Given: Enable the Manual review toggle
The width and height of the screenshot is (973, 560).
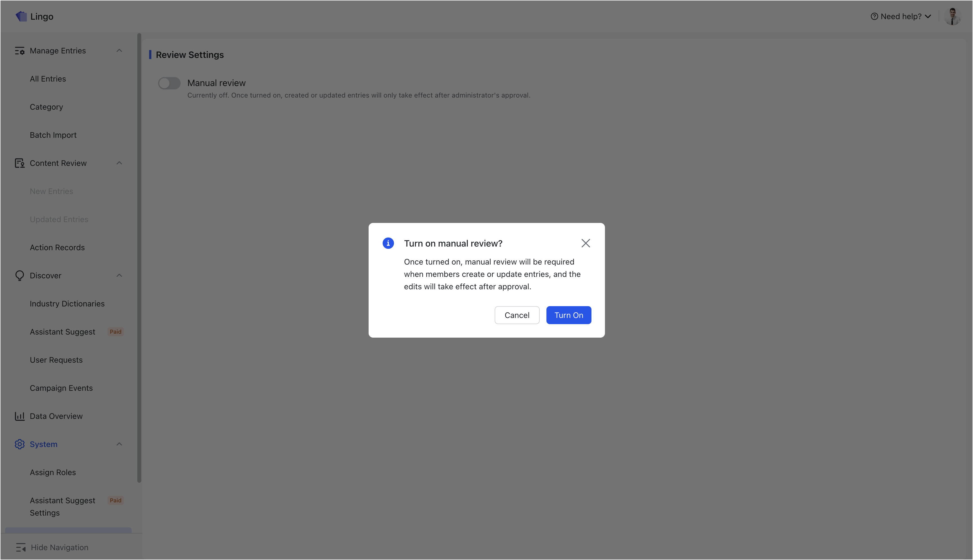Looking at the screenshot, I should 169,83.
